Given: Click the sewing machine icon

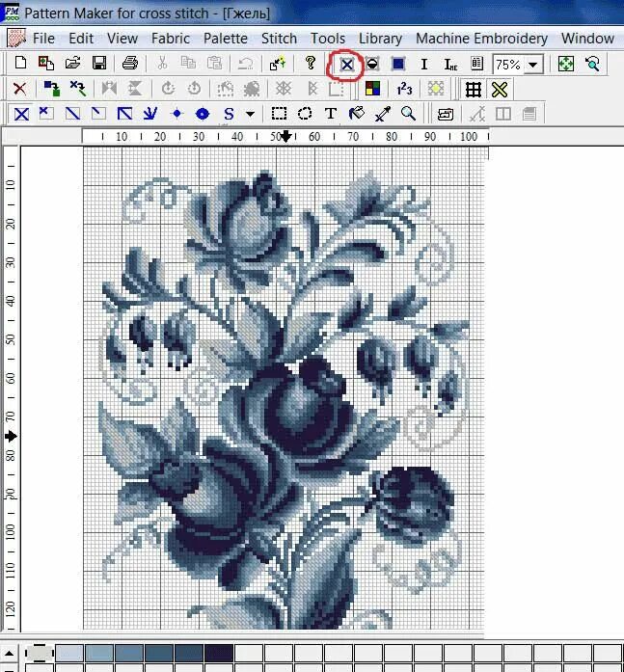Looking at the screenshot, I should click(446, 114).
